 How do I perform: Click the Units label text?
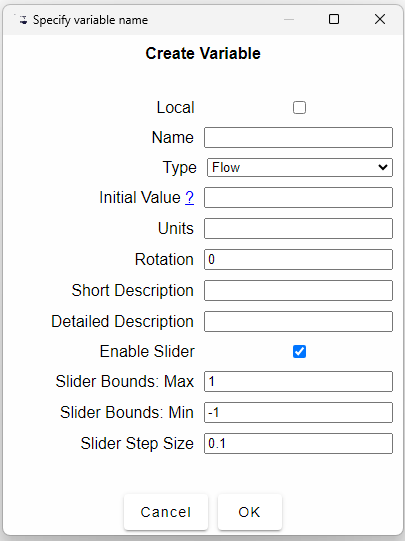(x=176, y=228)
